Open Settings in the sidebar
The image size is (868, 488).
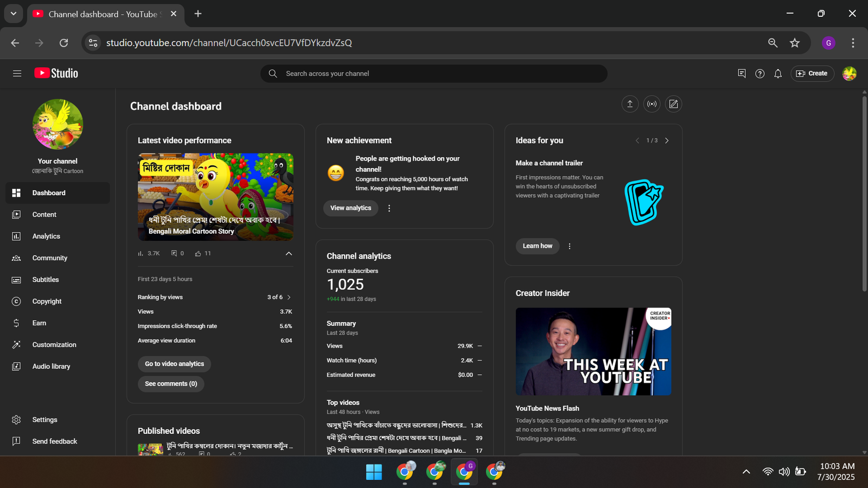(58, 420)
